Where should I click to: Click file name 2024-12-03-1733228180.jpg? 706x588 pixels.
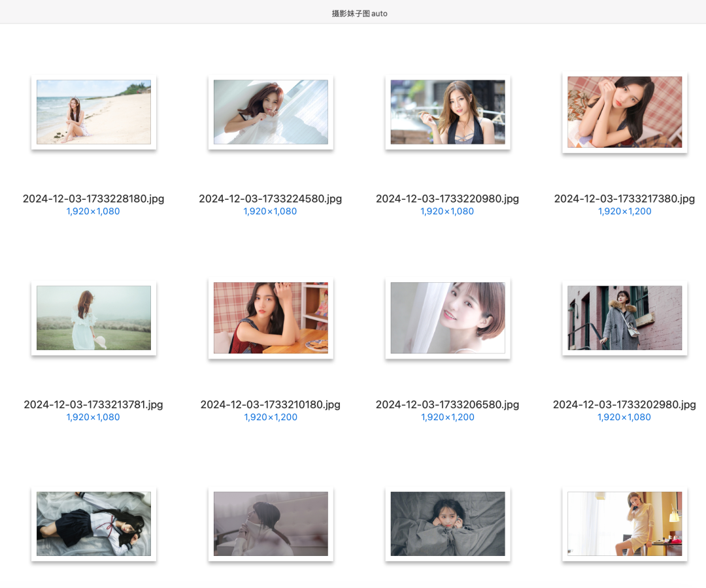pos(93,199)
